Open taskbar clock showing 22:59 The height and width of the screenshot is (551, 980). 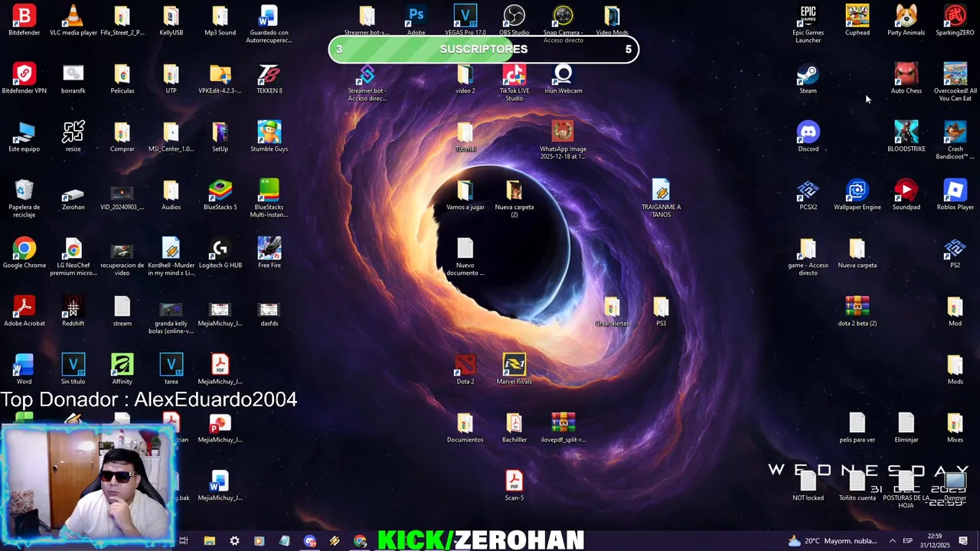pyautogui.click(x=935, y=541)
